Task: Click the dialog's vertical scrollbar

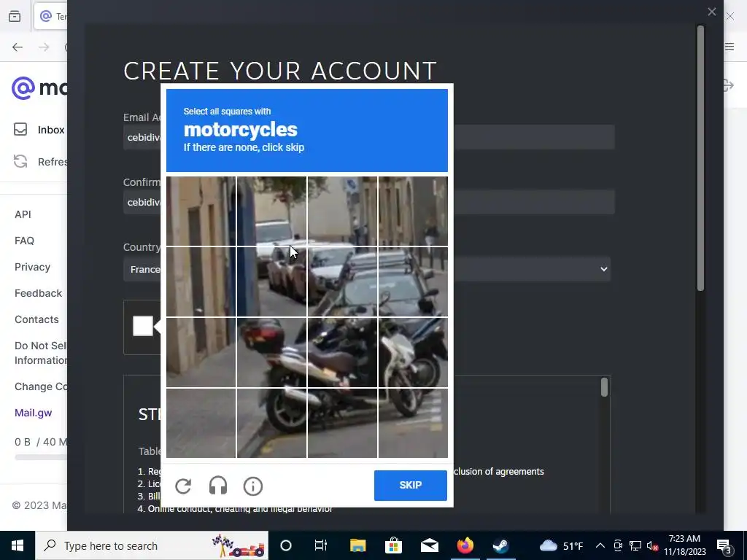Action: click(x=700, y=158)
